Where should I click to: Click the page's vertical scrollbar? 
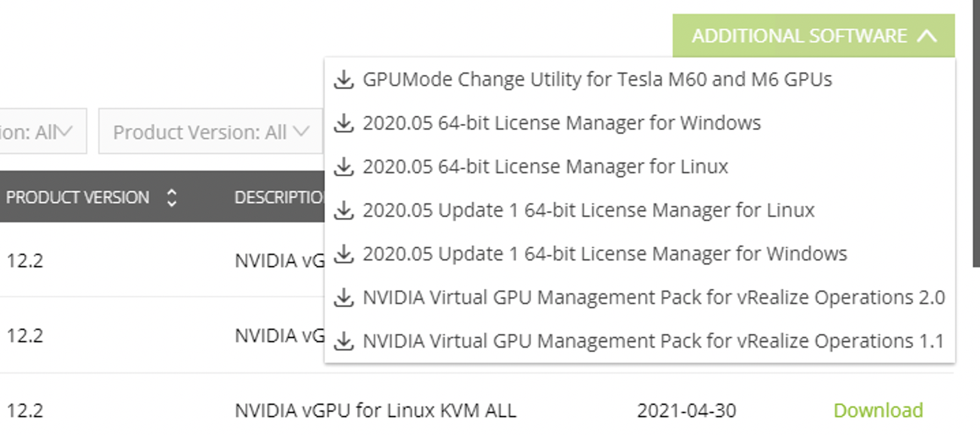(x=975, y=133)
